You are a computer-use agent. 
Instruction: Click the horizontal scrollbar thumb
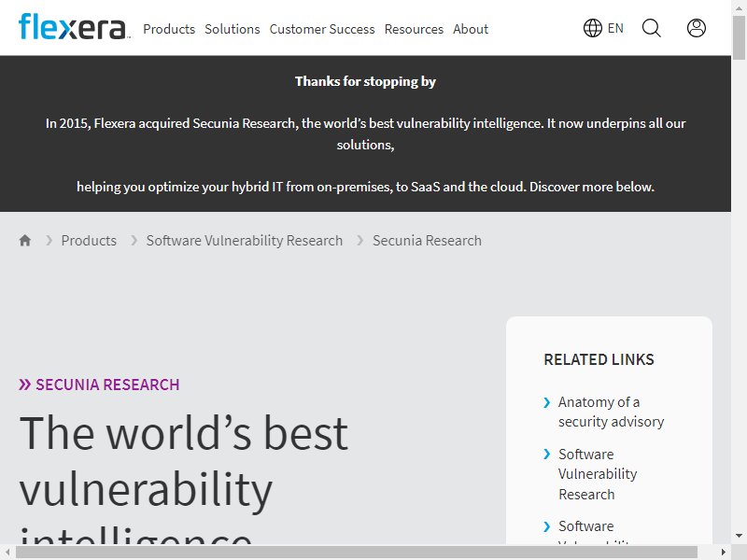coord(357,553)
